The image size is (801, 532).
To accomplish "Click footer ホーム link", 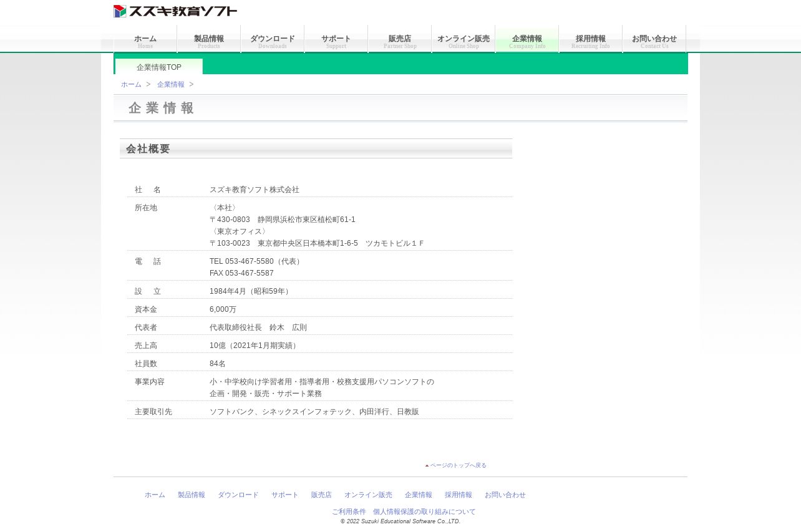I will (155, 495).
